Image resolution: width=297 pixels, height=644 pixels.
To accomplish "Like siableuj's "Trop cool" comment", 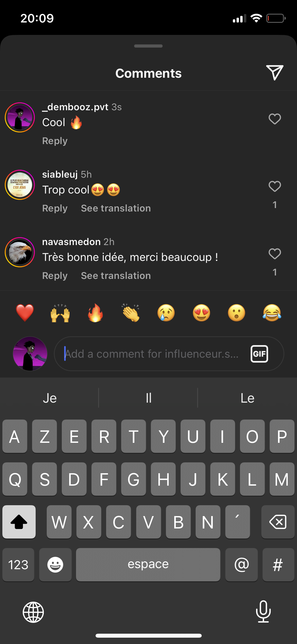I will (x=275, y=186).
